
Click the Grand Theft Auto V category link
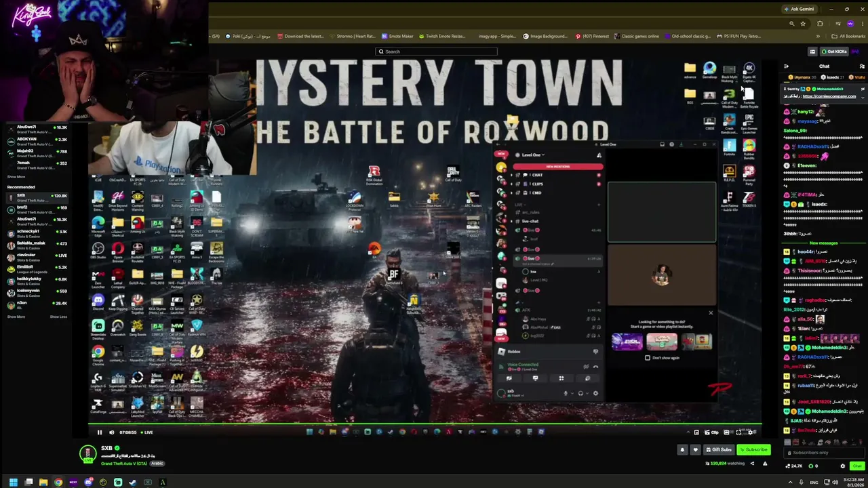tap(123, 464)
